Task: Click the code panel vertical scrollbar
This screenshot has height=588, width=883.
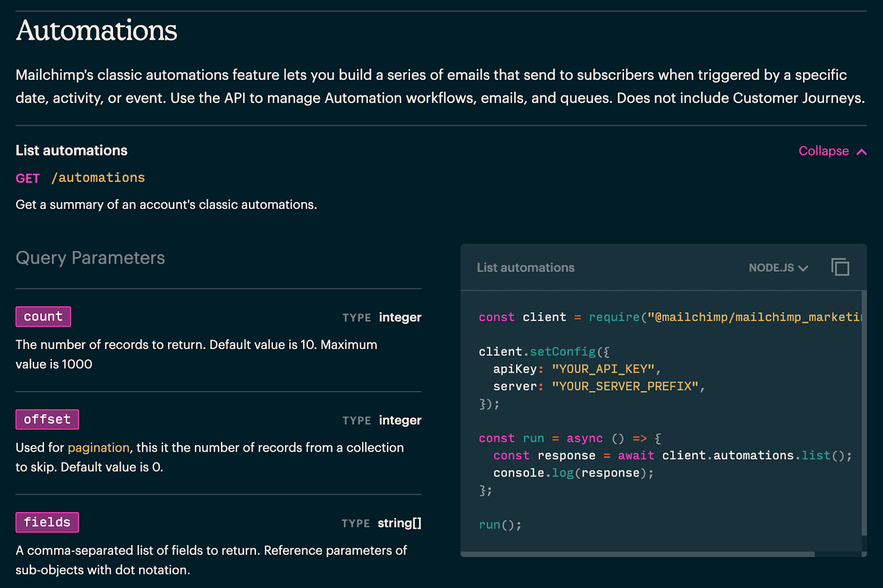Action: [864, 414]
